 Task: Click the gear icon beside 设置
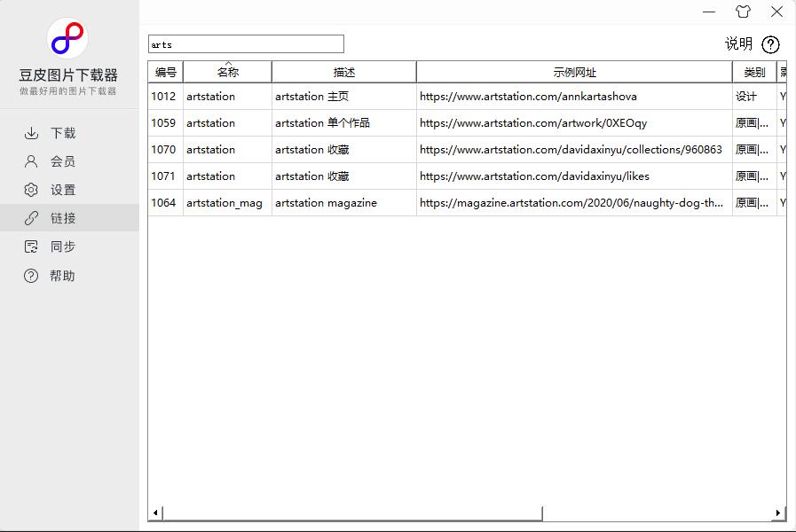(31, 190)
